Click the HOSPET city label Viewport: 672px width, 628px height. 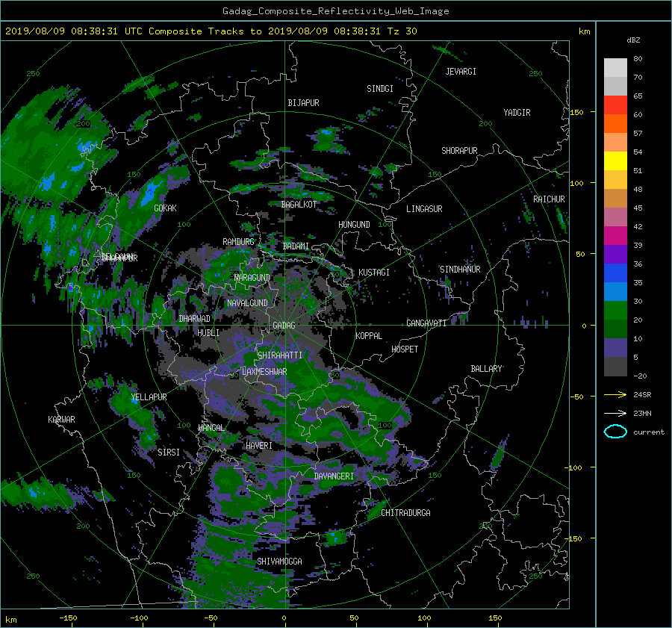tap(405, 349)
